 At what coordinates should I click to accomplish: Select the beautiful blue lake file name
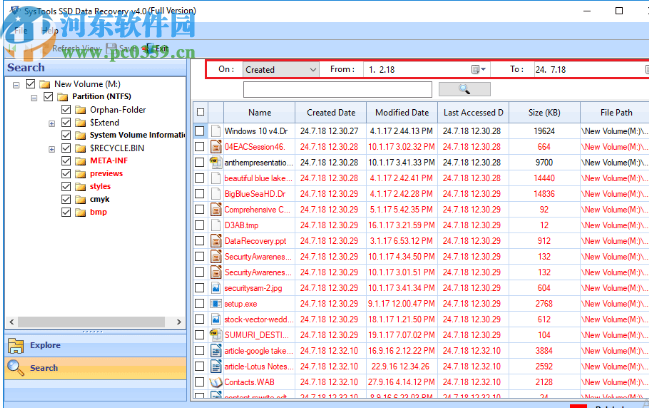click(258, 178)
